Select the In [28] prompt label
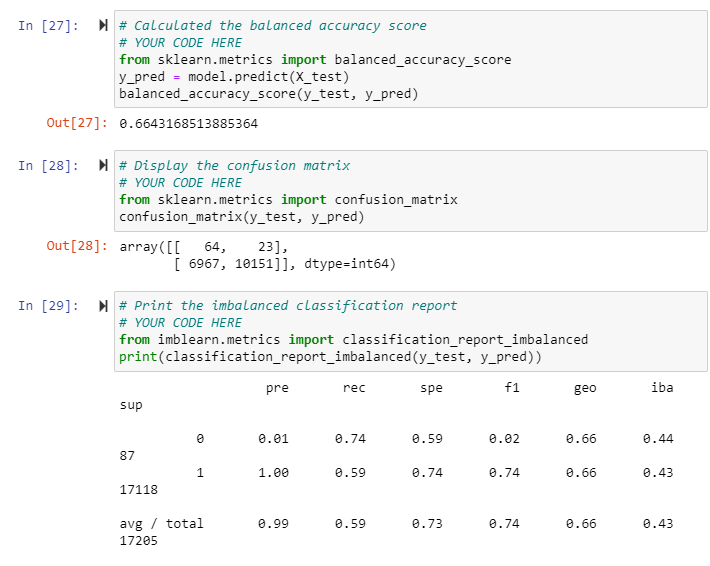This screenshot has width=710, height=566. pyautogui.click(x=48, y=166)
